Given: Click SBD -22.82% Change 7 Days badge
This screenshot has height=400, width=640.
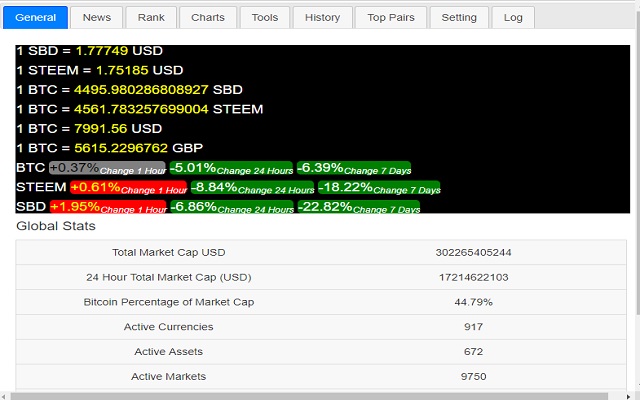Looking at the screenshot, I should pos(359,207).
